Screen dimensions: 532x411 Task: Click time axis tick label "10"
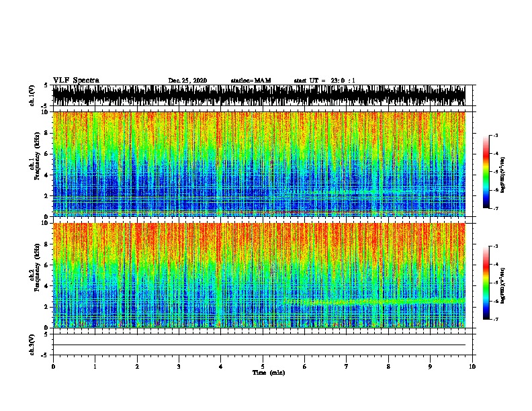pos(472,366)
